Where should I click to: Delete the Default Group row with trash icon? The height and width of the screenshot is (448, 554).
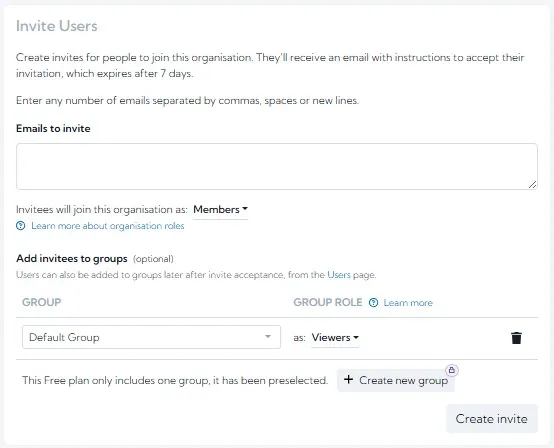(x=516, y=338)
